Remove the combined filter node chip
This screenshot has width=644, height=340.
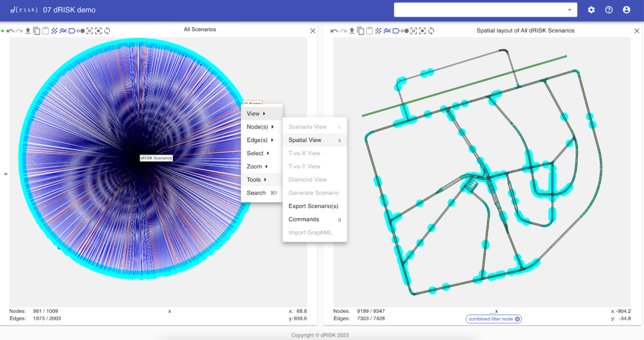click(x=517, y=319)
